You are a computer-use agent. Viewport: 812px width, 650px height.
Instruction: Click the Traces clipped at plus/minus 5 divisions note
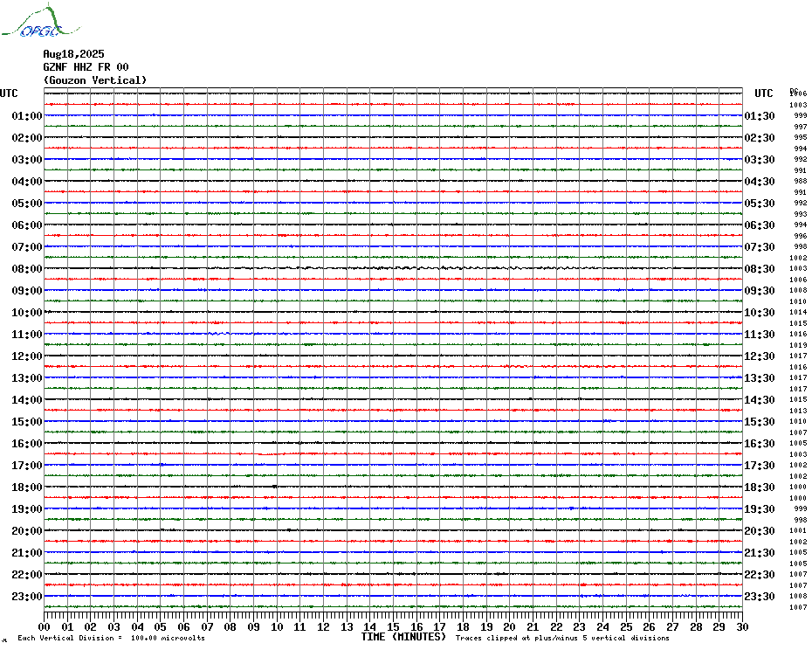pyautogui.click(x=562, y=638)
